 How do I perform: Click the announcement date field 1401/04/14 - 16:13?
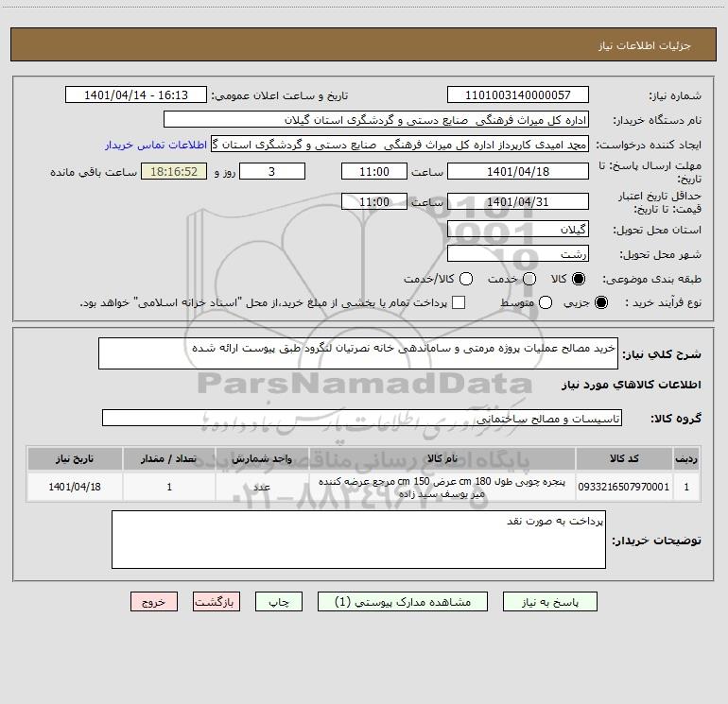(x=136, y=95)
